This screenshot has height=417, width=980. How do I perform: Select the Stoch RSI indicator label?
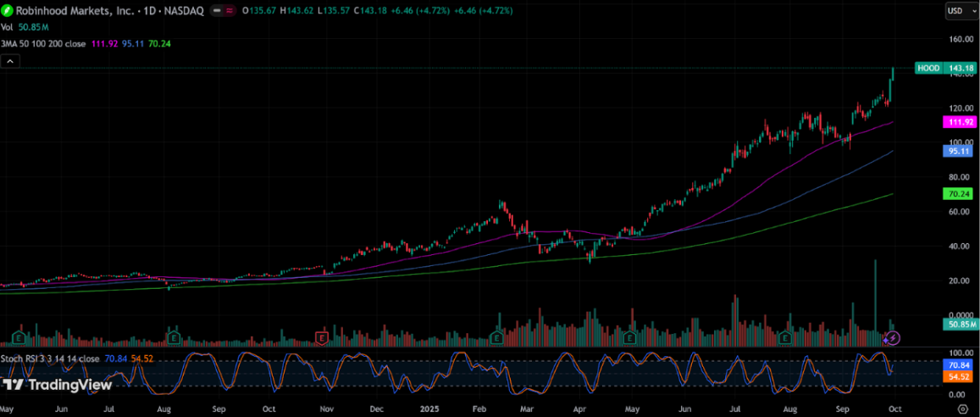(51, 359)
